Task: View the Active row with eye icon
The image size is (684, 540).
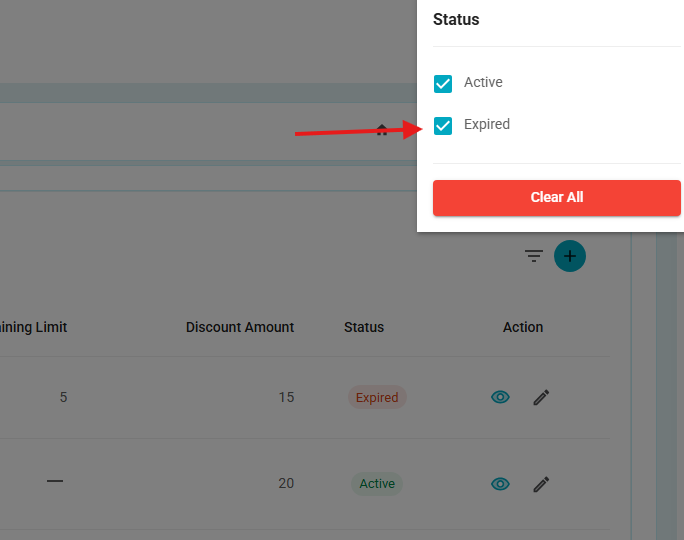Action: click(500, 484)
